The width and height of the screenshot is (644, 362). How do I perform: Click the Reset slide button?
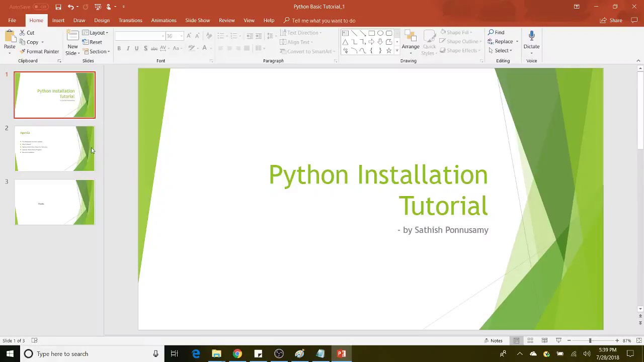click(93, 42)
